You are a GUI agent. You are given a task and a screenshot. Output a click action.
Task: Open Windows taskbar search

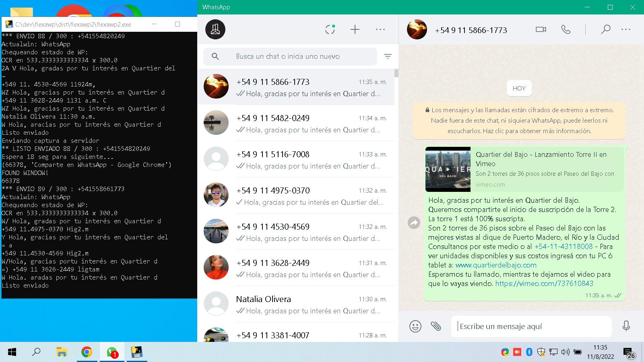[x=36, y=352]
